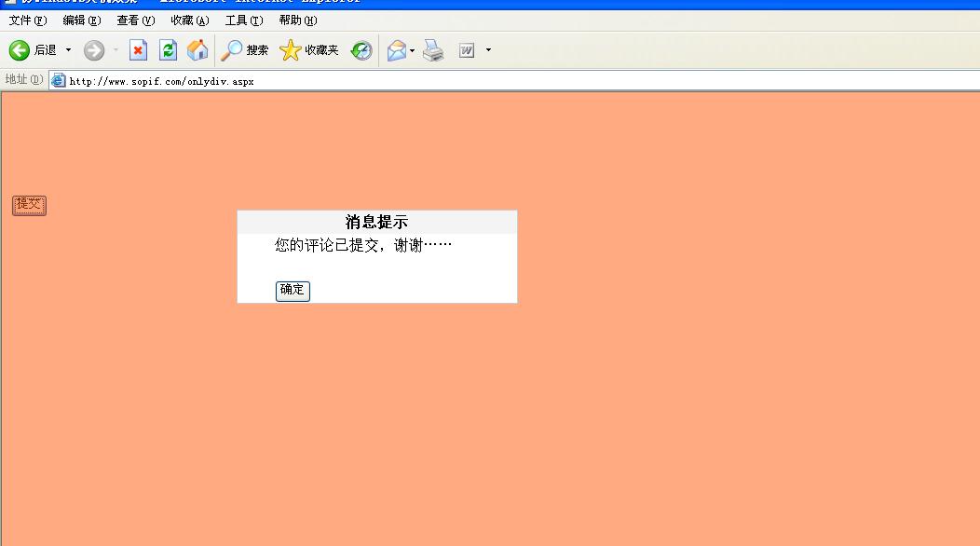This screenshot has height=546, width=980.
Task: Open Favorites (收藏夹) star icon
Action: (x=290, y=50)
